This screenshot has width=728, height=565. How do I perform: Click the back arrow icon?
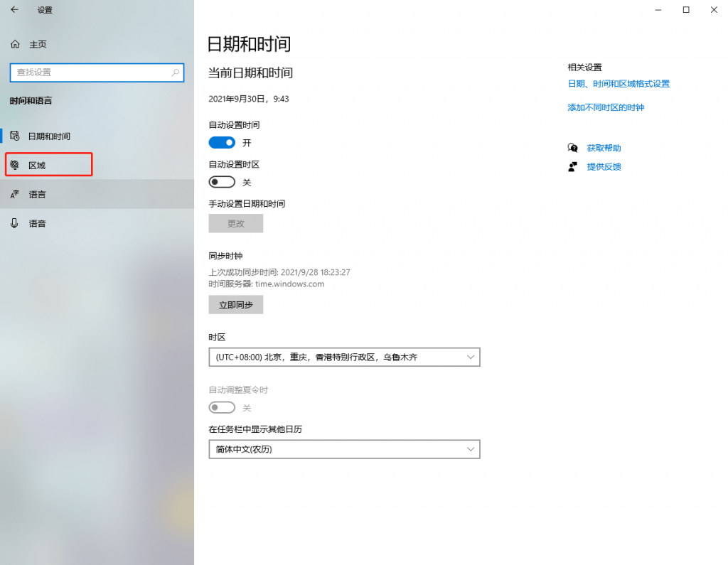[14, 10]
